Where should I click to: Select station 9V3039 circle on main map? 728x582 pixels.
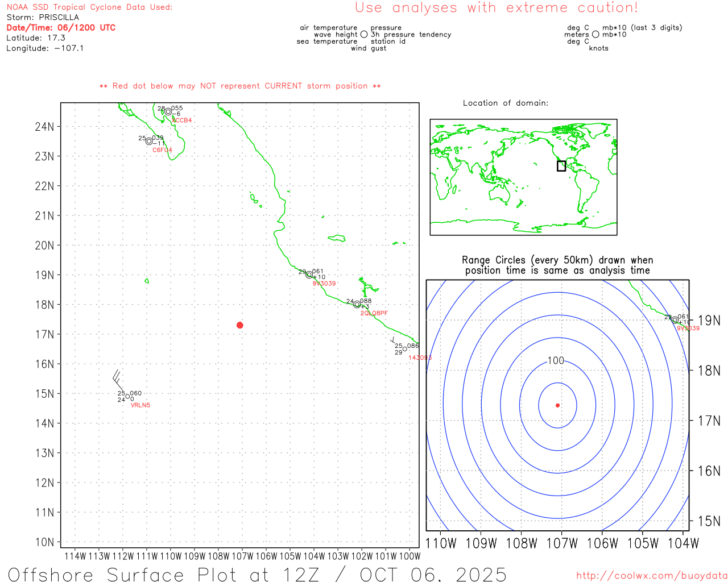pos(309,275)
